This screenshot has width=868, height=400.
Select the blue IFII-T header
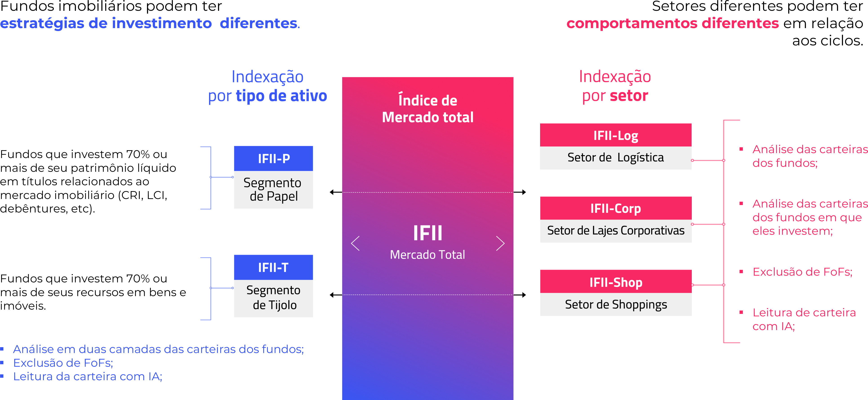click(273, 267)
